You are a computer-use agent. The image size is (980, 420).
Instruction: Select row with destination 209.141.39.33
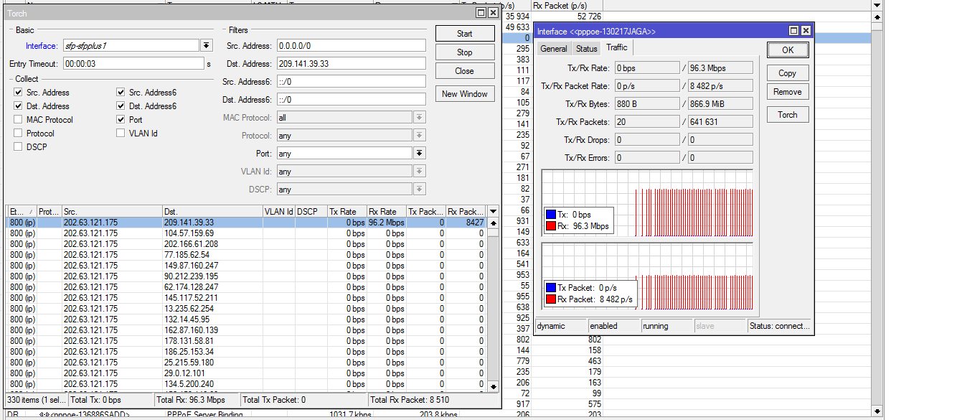click(x=247, y=223)
